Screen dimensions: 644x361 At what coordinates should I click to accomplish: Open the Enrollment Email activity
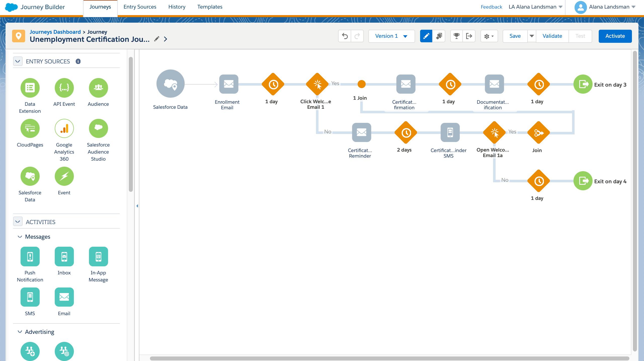coord(229,84)
